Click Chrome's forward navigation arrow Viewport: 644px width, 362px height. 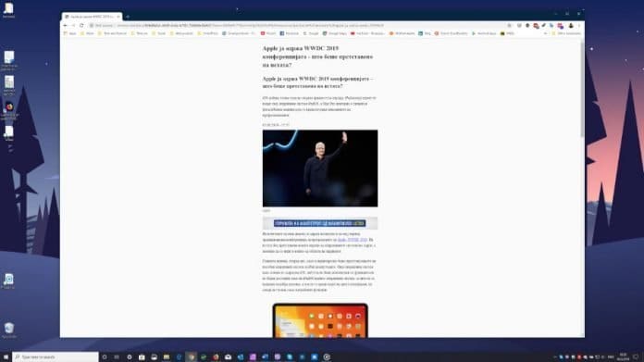[73, 26]
